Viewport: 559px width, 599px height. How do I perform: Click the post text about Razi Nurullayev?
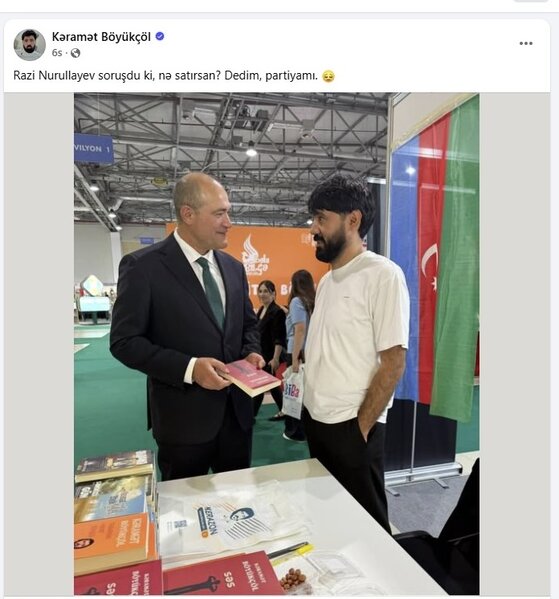pyautogui.click(x=165, y=75)
